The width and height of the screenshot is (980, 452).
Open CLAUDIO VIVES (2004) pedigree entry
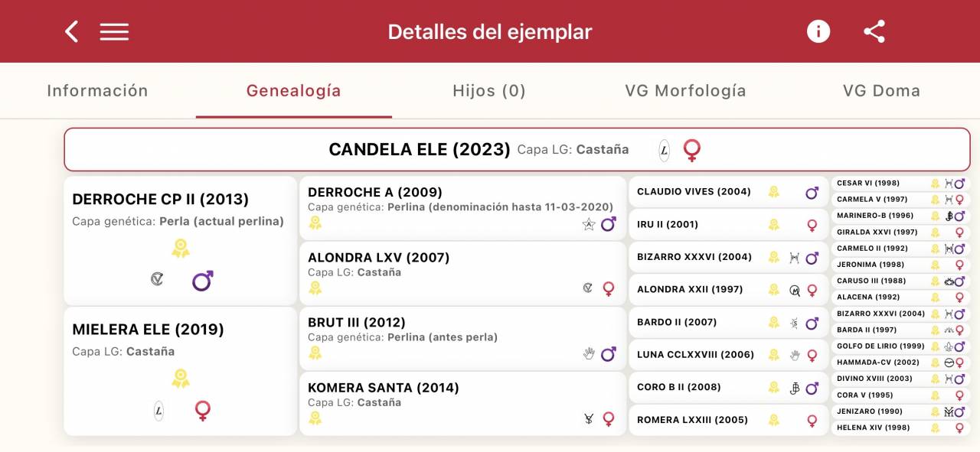[694, 192]
